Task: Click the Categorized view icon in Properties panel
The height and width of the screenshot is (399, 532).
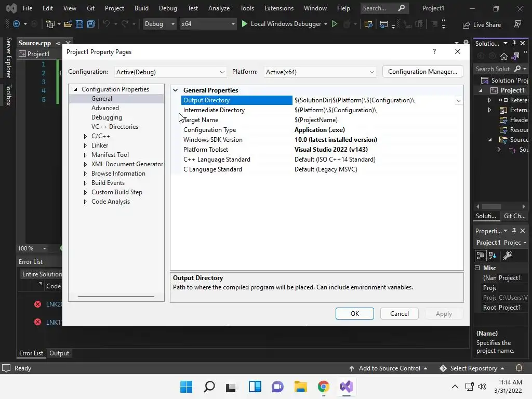Action: coord(481,256)
